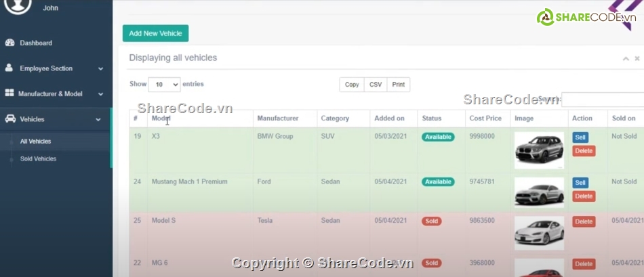Click the Available badge for X3
Screen dimensions: 644x277
[438, 137]
